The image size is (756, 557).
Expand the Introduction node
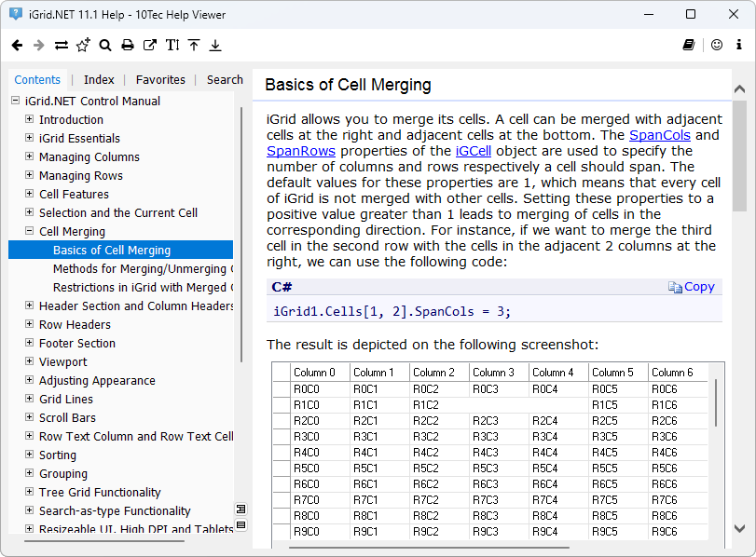[x=30, y=119]
